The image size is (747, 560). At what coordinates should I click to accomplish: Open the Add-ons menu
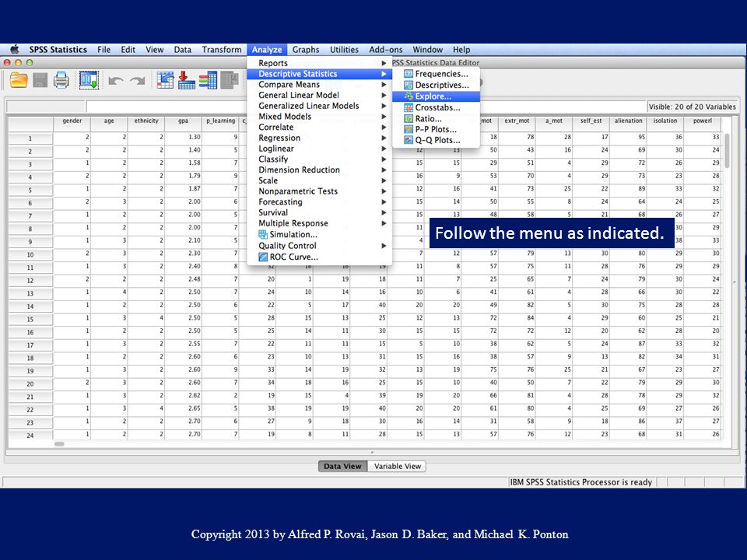pyautogui.click(x=386, y=50)
